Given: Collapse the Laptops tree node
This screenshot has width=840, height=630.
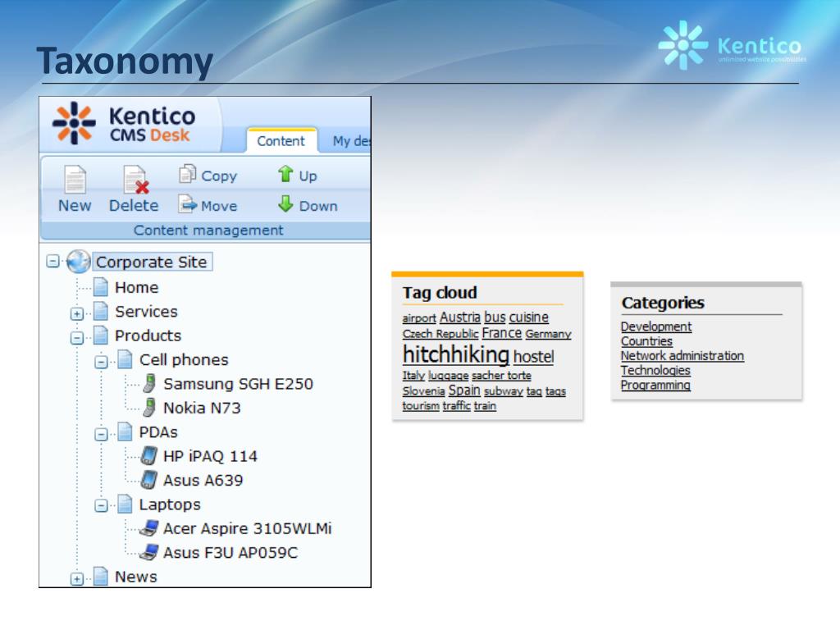Looking at the screenshot, I should pos(101,505).
